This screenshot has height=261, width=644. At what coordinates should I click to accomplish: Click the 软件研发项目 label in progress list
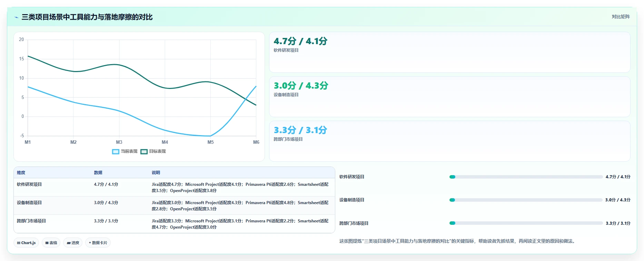coord(352,177)
